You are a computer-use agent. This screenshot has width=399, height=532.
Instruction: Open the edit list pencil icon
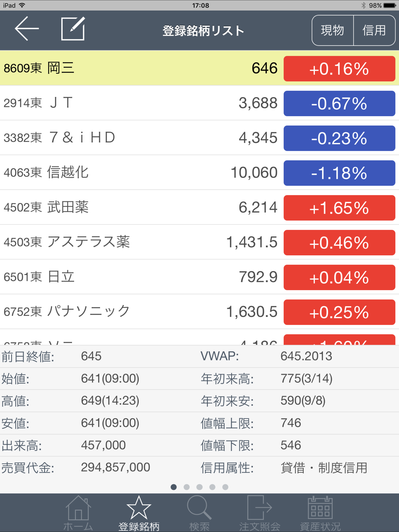pos(73,29)
